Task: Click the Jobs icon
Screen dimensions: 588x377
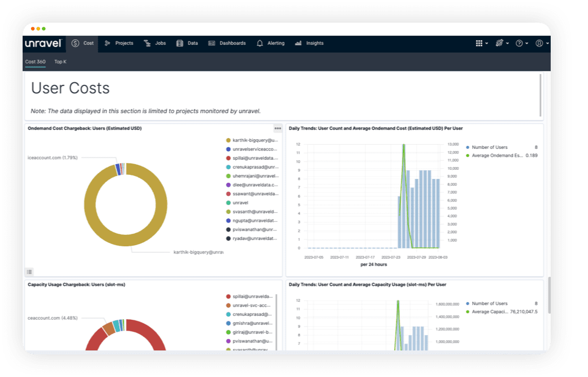Action: coord(147,43)
